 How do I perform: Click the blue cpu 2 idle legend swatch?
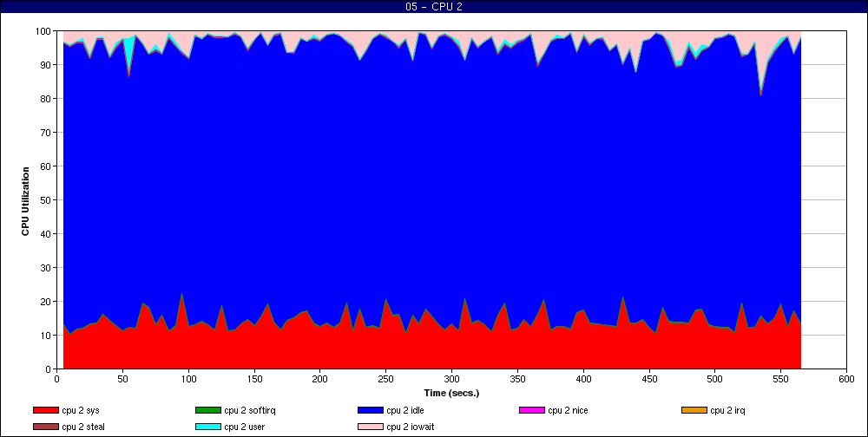coord(371,410)
